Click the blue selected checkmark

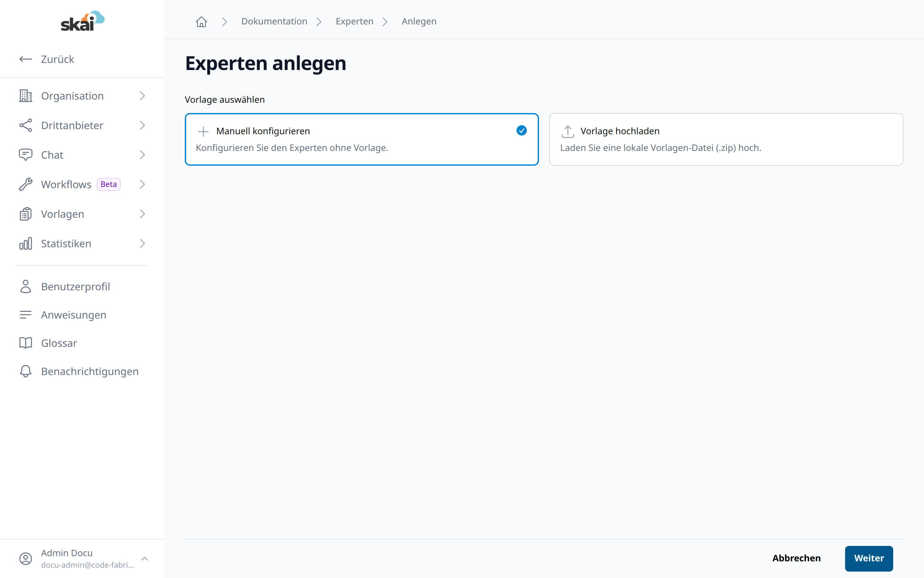522,131
